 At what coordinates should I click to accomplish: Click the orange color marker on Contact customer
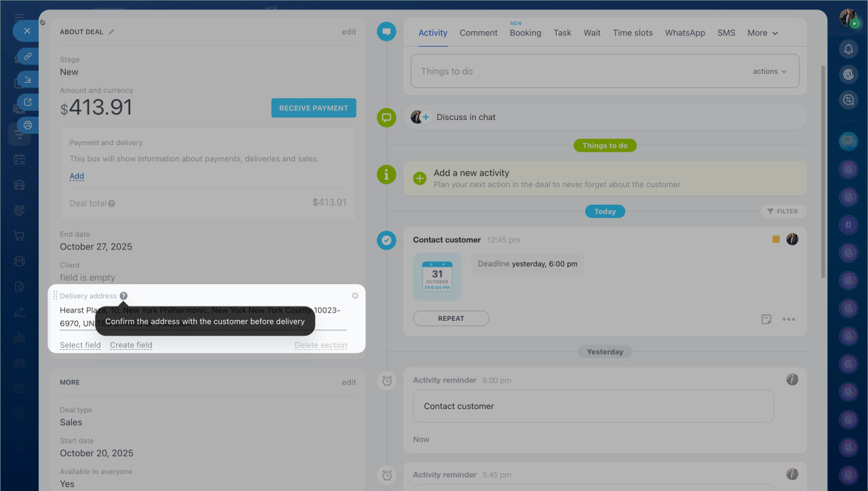pos(776,239)
